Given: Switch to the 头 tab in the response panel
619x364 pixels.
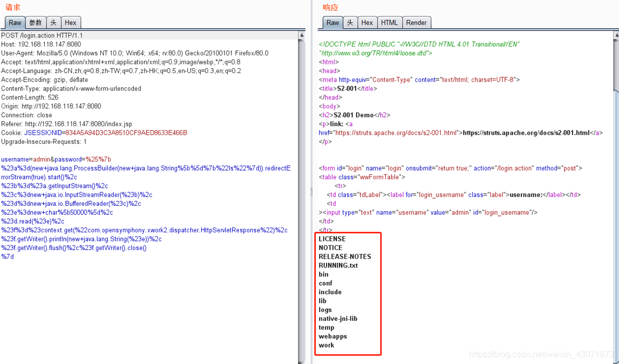Looking at the screenshot, I should click(x=350, y=22).
